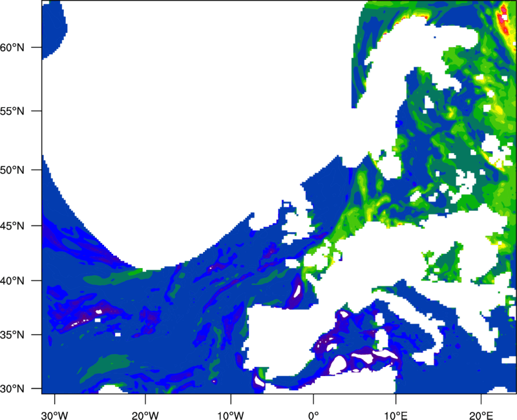Click the 35°N latitude label

click(x=12, y=335)
